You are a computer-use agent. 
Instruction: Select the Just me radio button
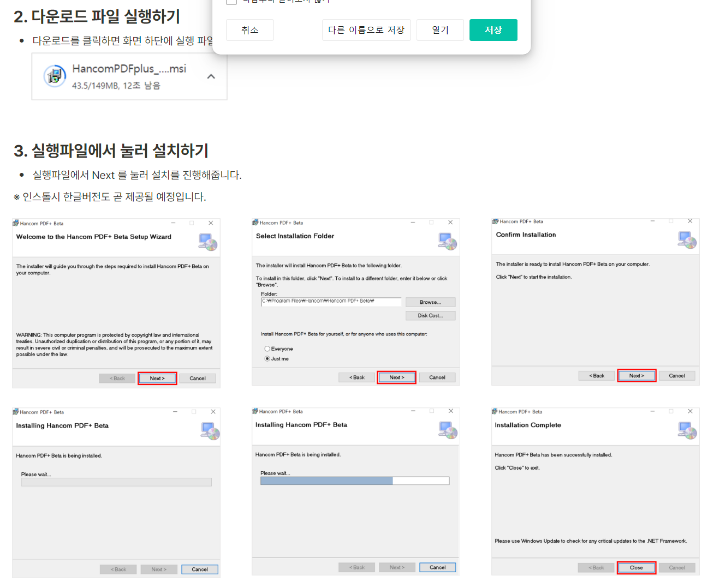(267, 359)
